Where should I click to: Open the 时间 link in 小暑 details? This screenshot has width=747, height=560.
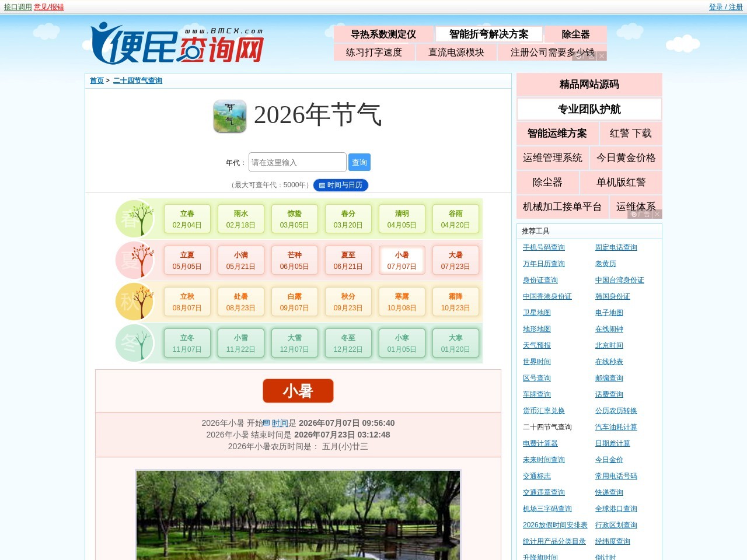click(x=280, y=423)
